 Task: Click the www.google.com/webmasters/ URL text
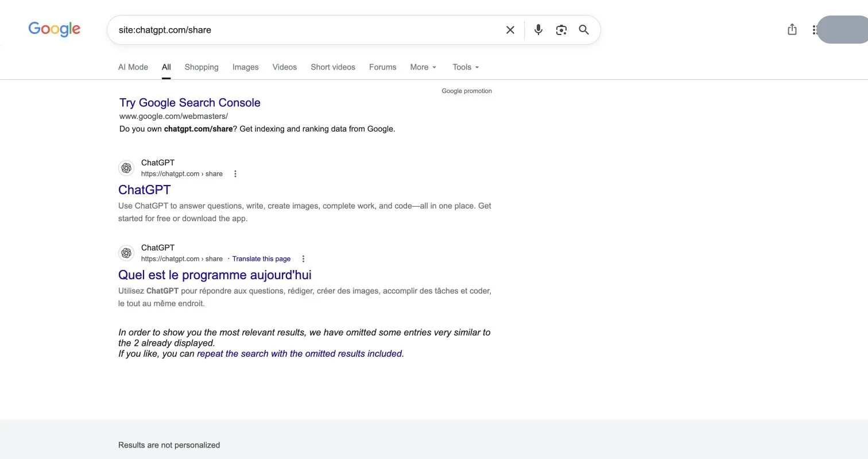pos(174,116)
